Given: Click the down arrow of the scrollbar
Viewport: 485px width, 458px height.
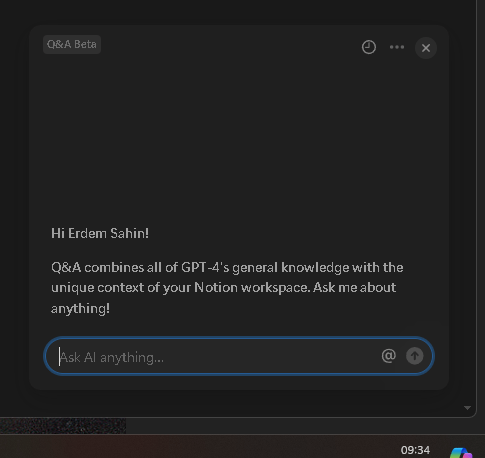Looking at the screenshot, I should 467,408.
